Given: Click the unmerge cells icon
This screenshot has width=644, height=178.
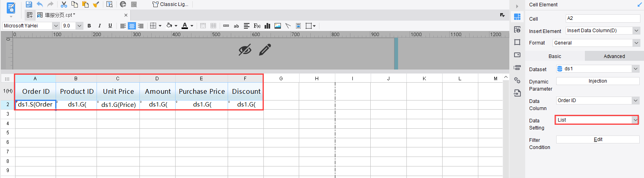Looking at the screenshot, I should pos(213,26).
